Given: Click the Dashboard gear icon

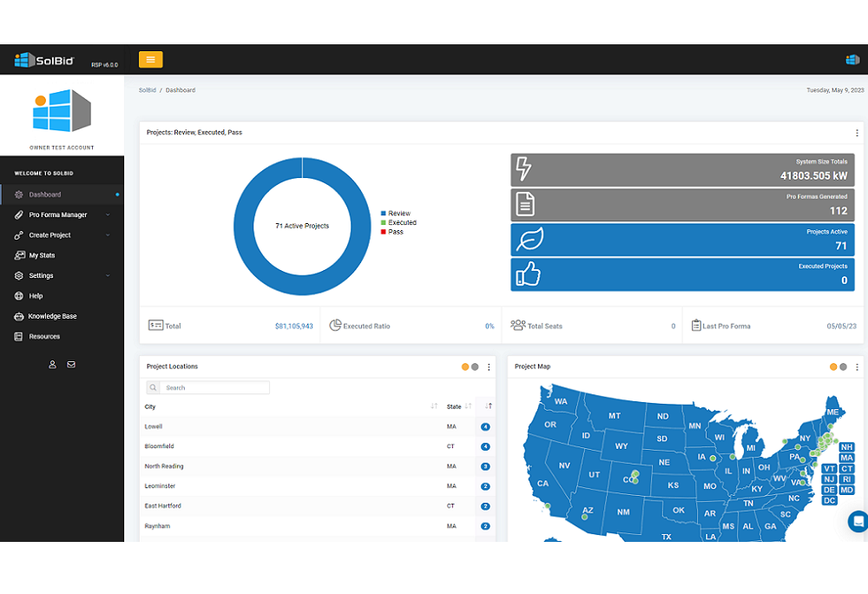Looking at the screenshot, I should point(19,195).
